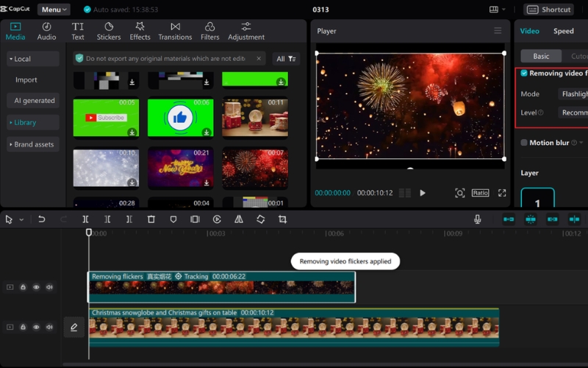Select the Basic sub-tab
The width and height of the screenshot is (588, 368).
(x=541, y=57)
